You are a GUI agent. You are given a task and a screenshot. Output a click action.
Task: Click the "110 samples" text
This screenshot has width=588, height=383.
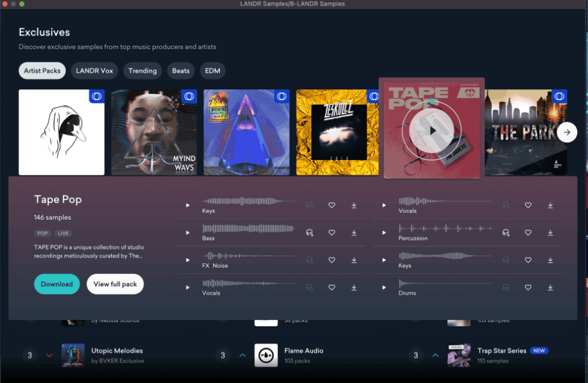[493, 361]
